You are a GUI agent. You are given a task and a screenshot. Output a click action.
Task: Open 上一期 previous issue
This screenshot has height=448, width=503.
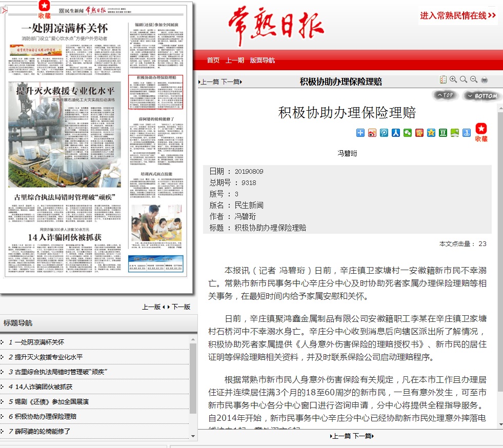pyautogui.click(x=235, y=60)
